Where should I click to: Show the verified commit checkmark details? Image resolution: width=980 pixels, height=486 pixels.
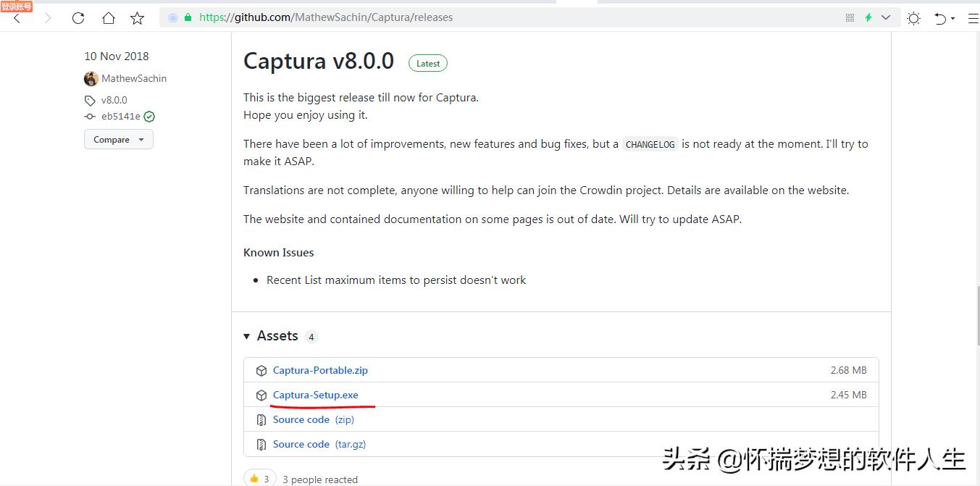(x=149, y=117)
